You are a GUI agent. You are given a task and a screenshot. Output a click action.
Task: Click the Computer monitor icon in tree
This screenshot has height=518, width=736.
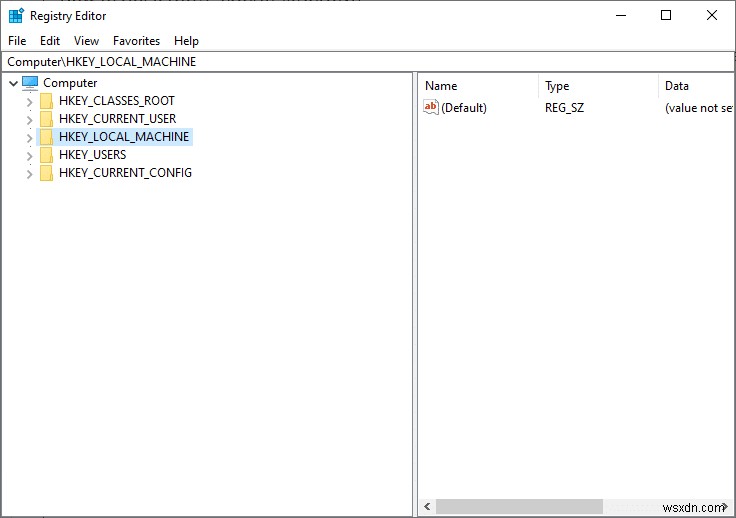pos(30,83)
